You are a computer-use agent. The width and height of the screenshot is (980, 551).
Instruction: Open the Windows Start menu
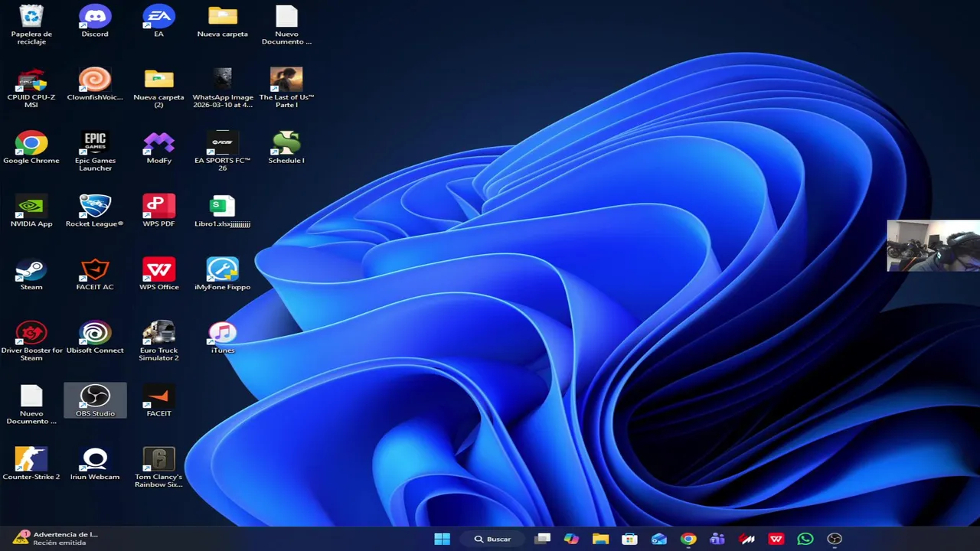[x=443, y=539]
